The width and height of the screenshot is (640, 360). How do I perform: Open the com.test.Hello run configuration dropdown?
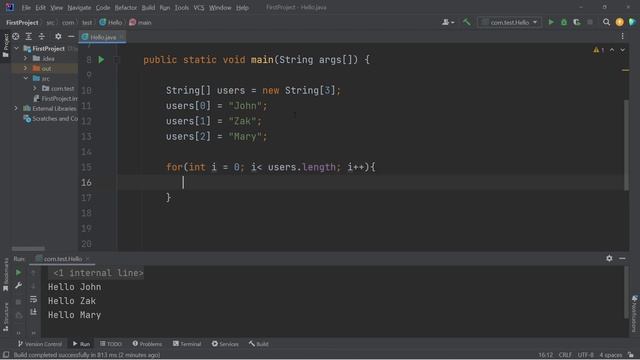pyautogui.click(x=509, y=22)
